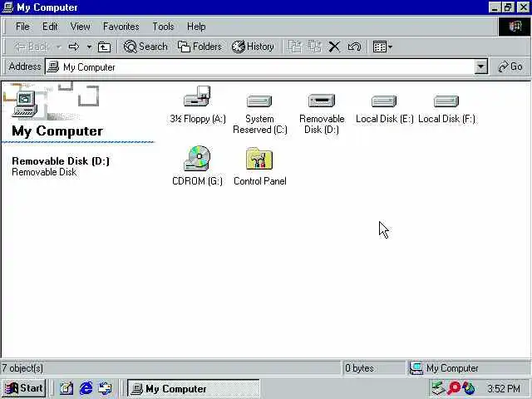Click the Go button
This screenshot has height=399, width=532.
[510, 66]
